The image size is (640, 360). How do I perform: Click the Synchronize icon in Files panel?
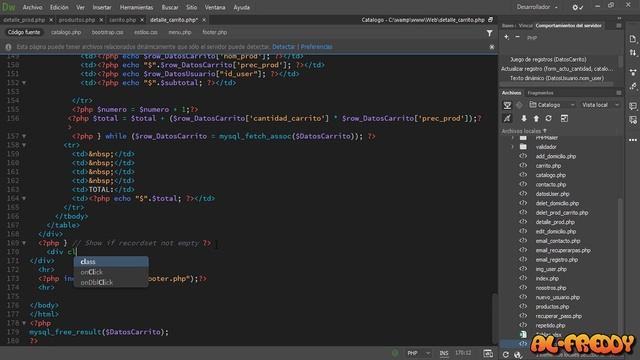[549, 118]
